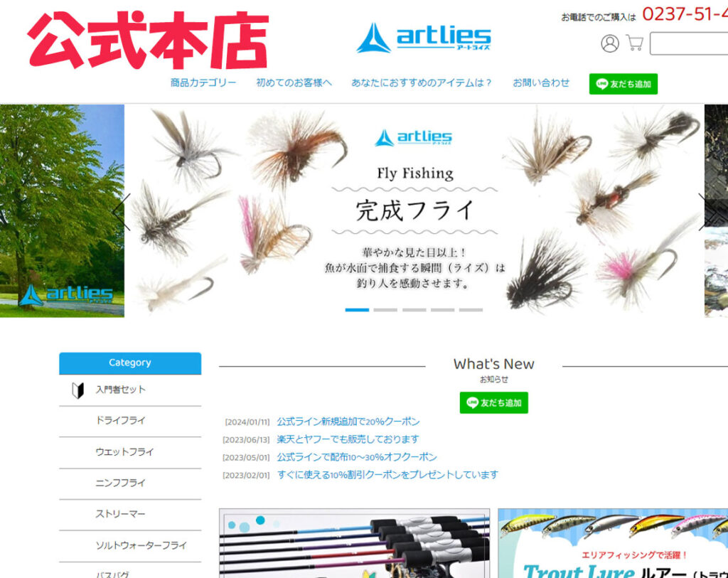The image size is (728, 578).
Task: Select the first carousel indicator
Action: click(x=357, y=310)
